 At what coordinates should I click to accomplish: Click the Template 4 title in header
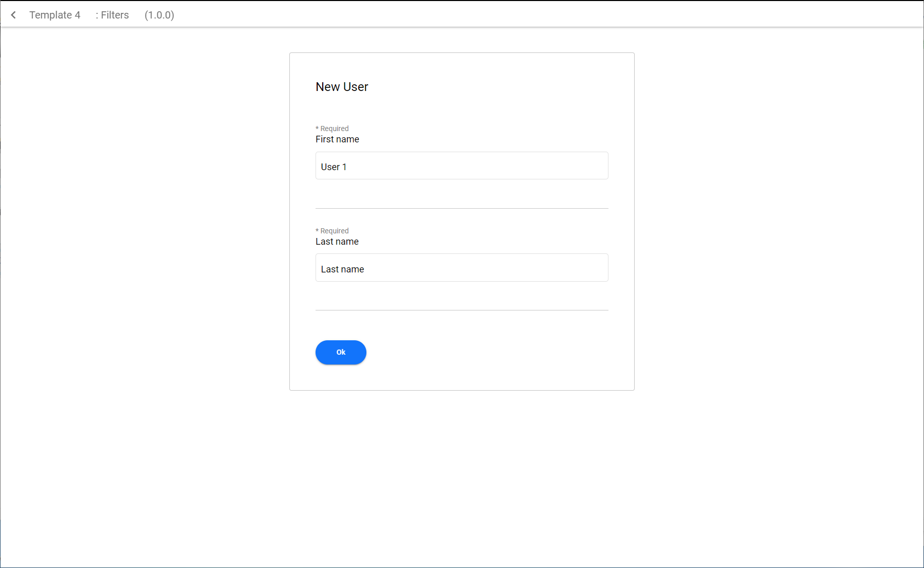coord(55,15)
